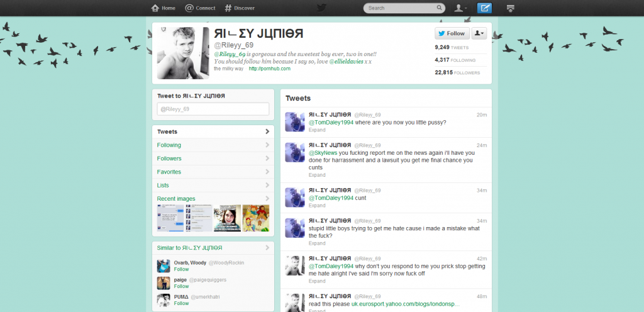The image size is (644, 312).
Task: Open the Connect tab
Action: [200, 8]
